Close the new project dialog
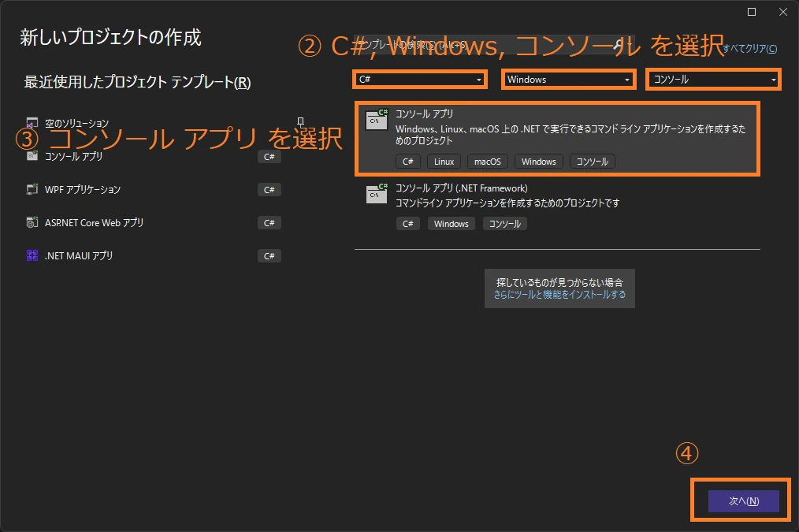 (x=783, y=12)
